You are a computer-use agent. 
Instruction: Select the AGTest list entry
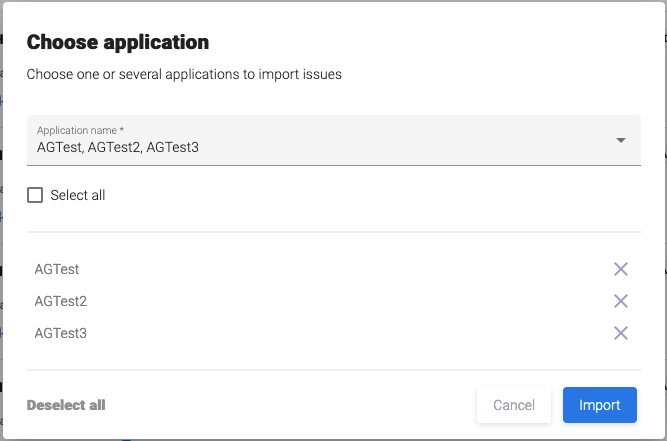(x=57, y=269)
